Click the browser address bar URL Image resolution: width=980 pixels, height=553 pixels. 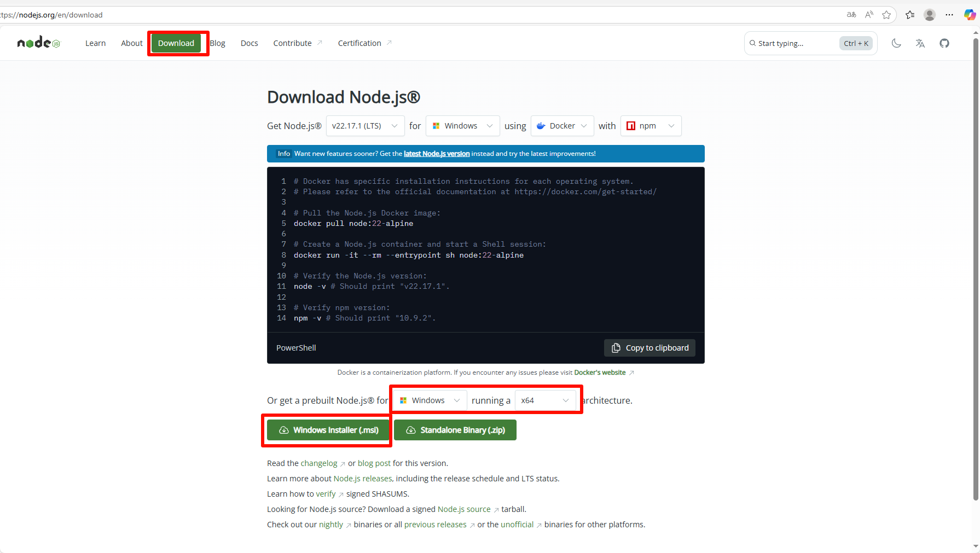[x=52, y=15]
